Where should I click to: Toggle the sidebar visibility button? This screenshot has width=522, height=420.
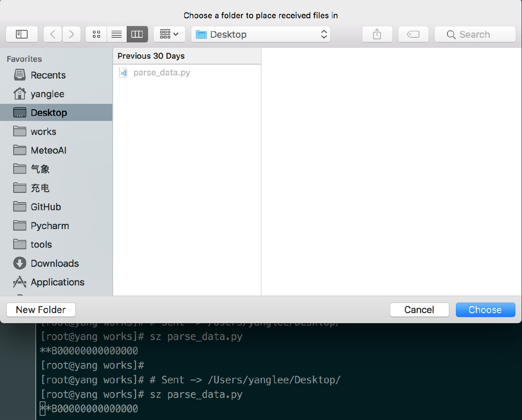[x=22, y=34]
